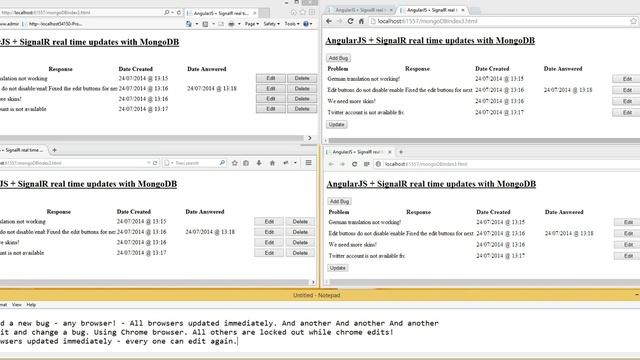Open the Firefox hamburger menu
This screenshot has height=360, width=640.
pyautogui.click(x=309, y=163)
